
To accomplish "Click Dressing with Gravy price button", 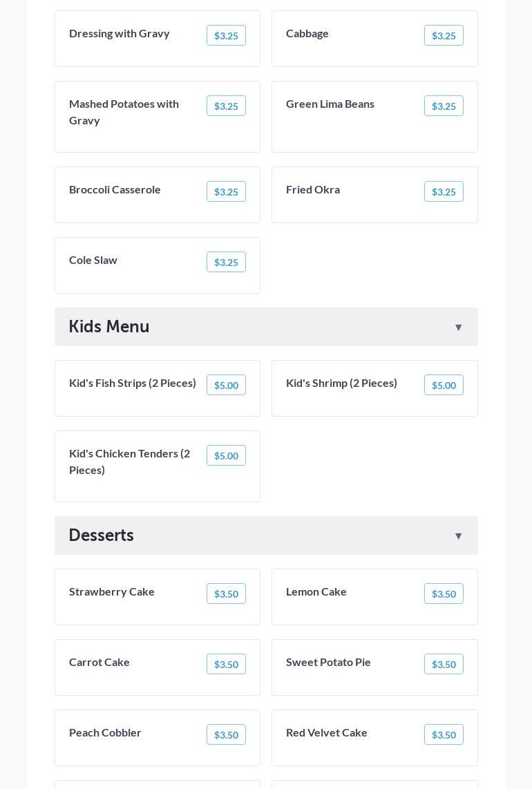I will pyautogui.click(x=226, y=36).
